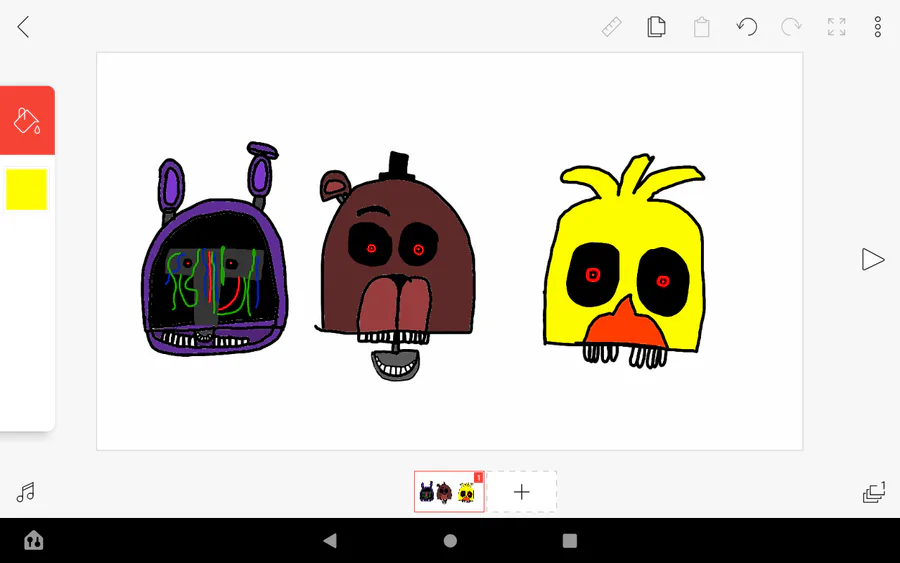900x563 pixels.
Task: Select the paint bucket fill tool
Action: point(27,121)
